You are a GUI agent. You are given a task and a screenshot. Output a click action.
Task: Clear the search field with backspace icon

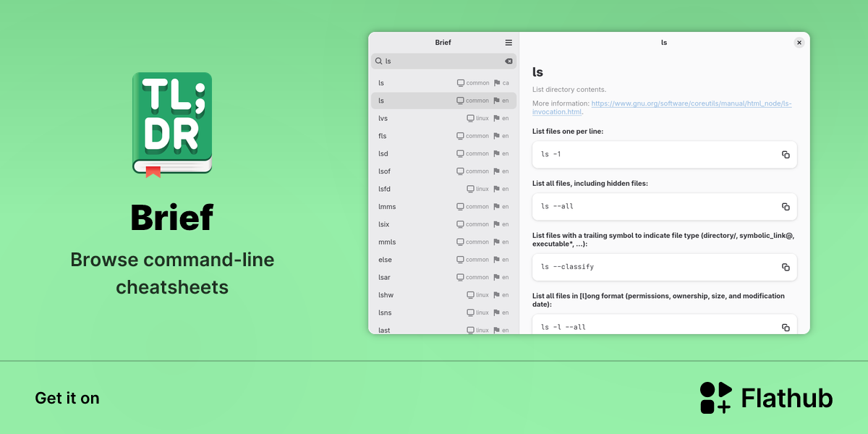509,61
